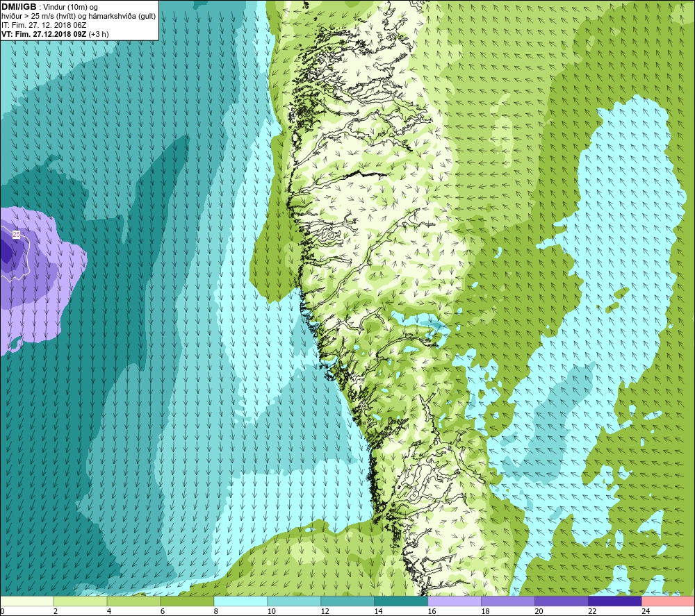
Task: Click the "Vindur (10m) og" header text
Action: (70, 7)
